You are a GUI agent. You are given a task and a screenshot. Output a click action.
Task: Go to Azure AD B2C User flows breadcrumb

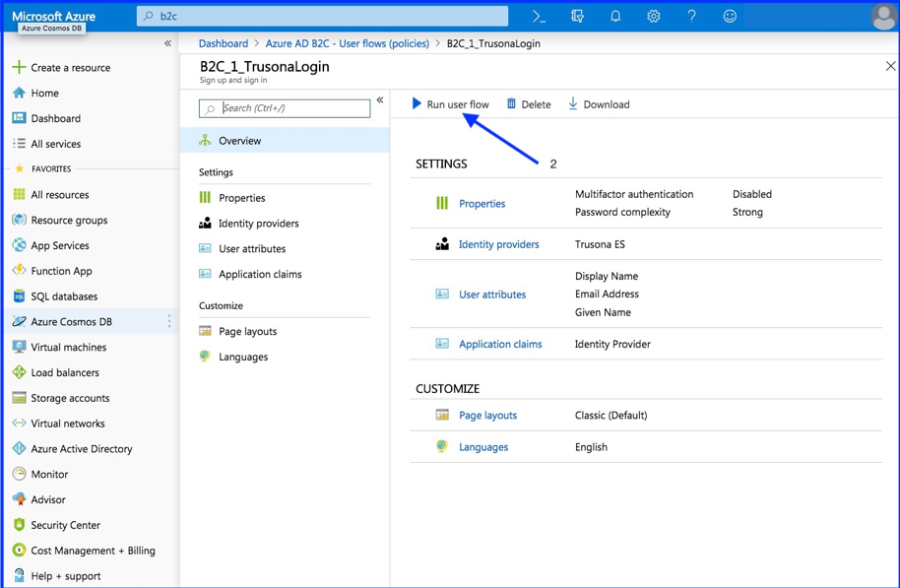348,43
